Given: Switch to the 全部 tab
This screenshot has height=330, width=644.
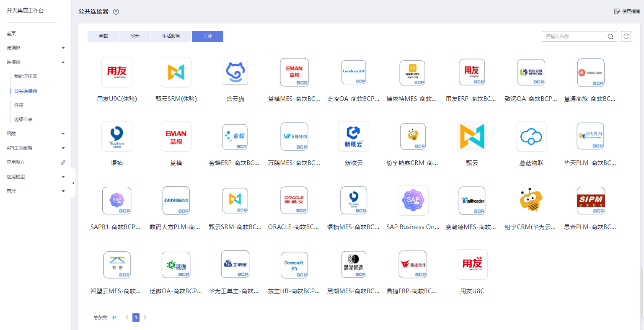Looking at the screenshot, I should coord(103,36).
